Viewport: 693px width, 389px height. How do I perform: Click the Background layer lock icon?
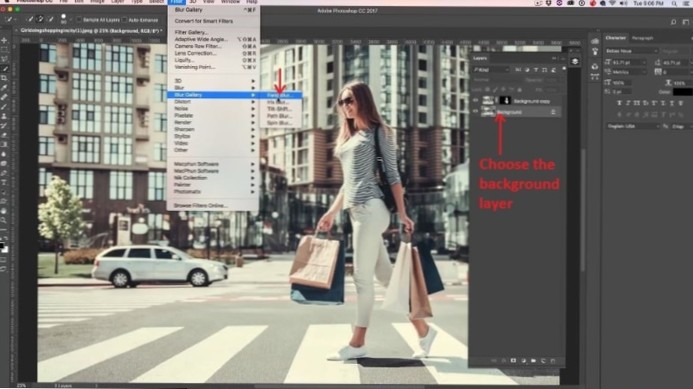(x=553, y=112)
